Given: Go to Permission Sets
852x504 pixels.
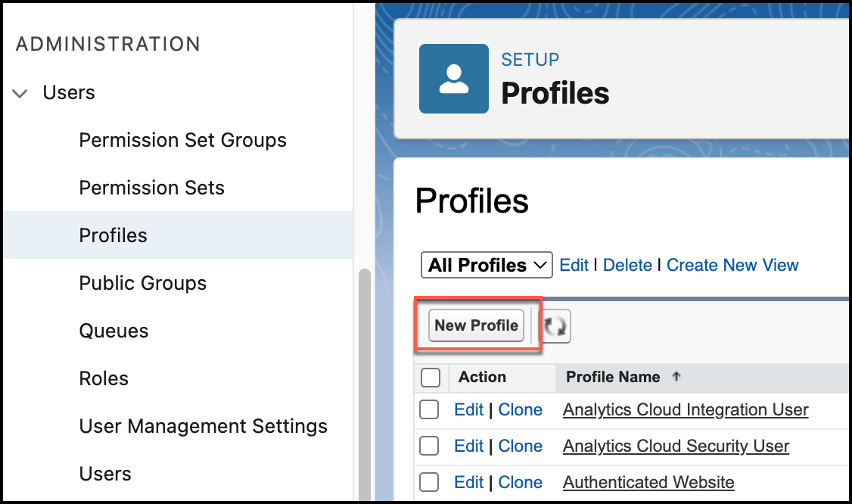Looking at the screenshot, I should [151, 188].
